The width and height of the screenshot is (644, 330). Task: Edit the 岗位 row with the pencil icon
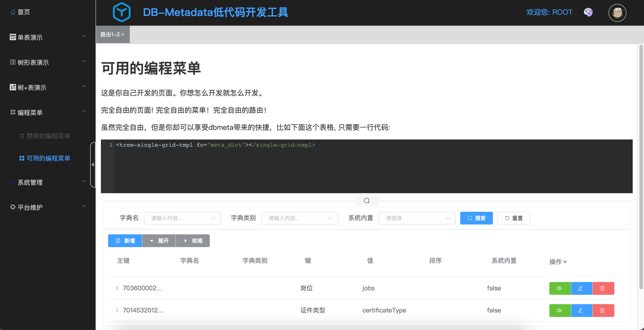point(581,288)
